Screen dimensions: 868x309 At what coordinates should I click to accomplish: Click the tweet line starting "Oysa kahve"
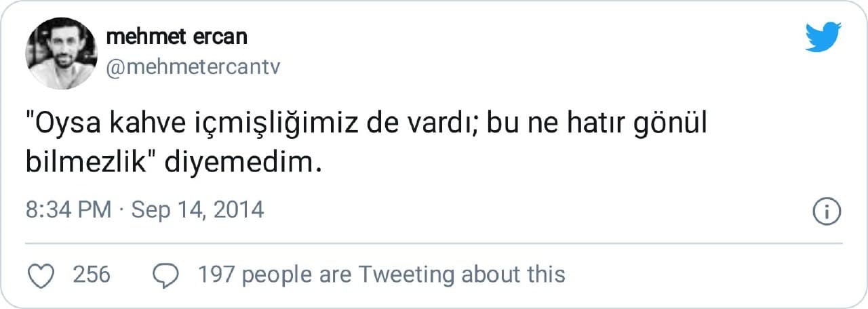point(366,127)
